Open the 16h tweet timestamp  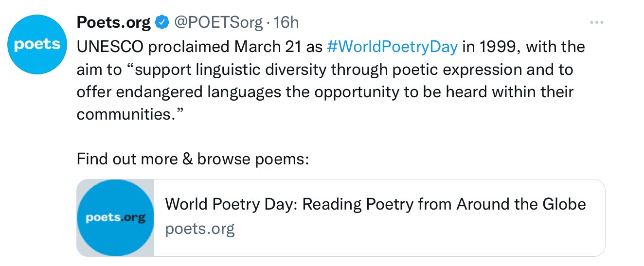tap(286, 22)
